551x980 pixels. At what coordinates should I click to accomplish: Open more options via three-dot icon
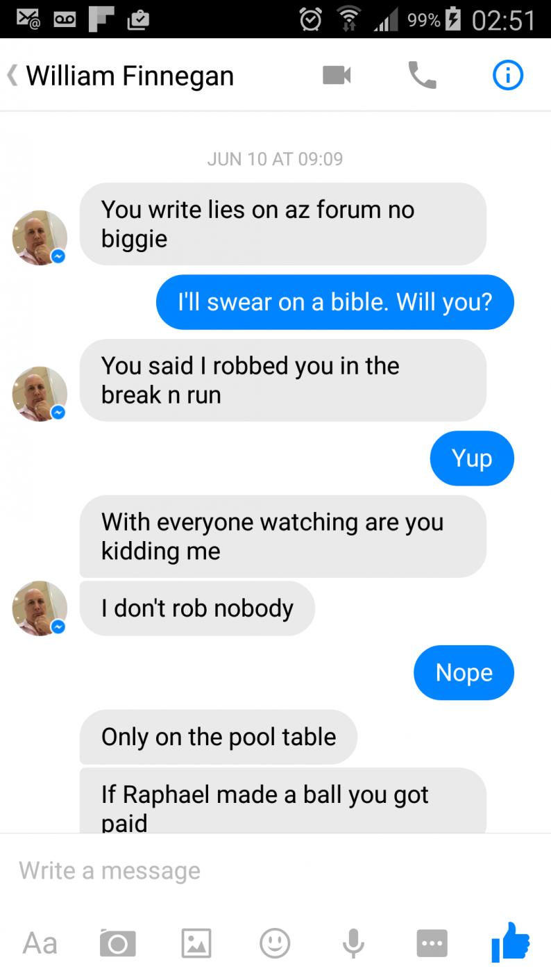pyautogui.click(x=432, y=943)
